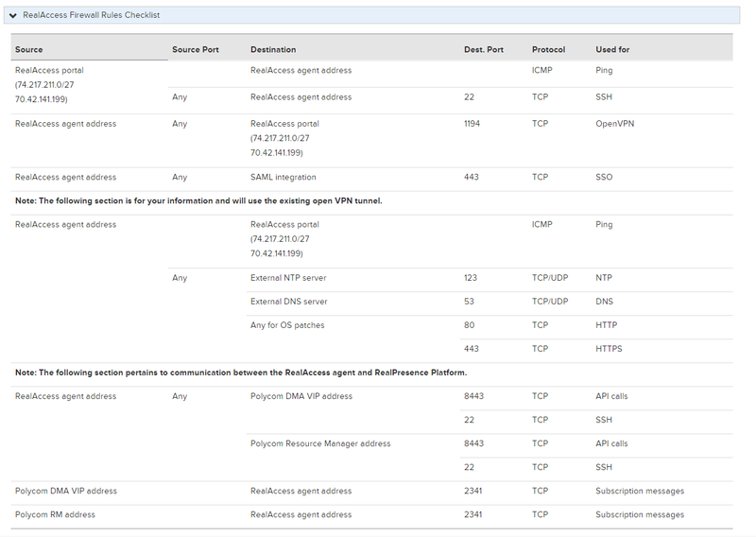Image resolution: width=756 pixels, height=537 pixels.
Task: Select the External NTP server cell
Action: point(288,278)
